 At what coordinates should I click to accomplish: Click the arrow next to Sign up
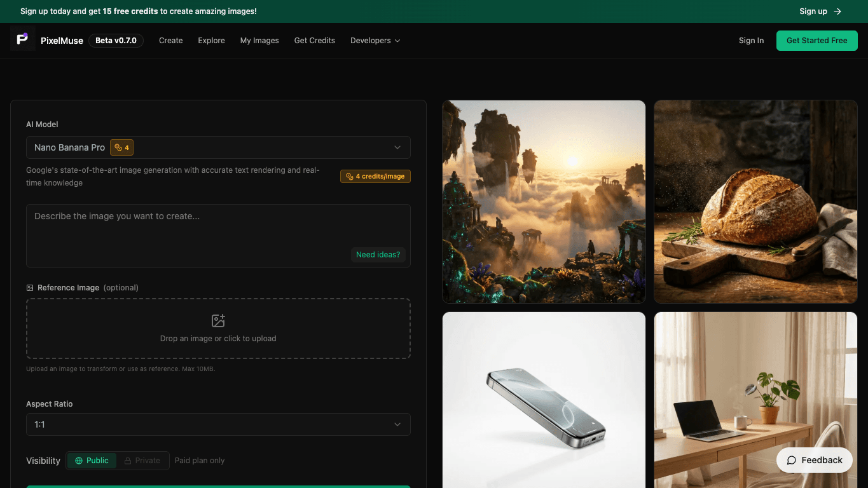837,11
